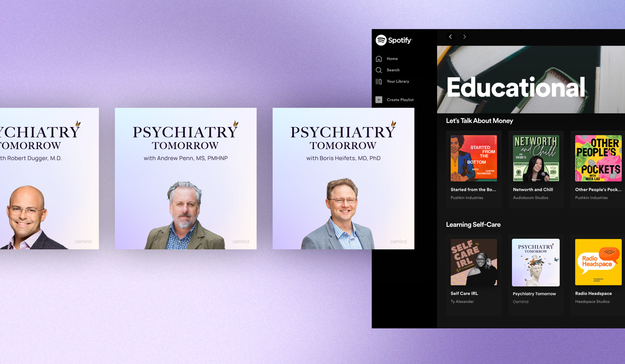This screenshot has height=364, width=625.
Task: Click 'with Andrew Penn, MS, PMHNP' text
Action: coord(185,158)
